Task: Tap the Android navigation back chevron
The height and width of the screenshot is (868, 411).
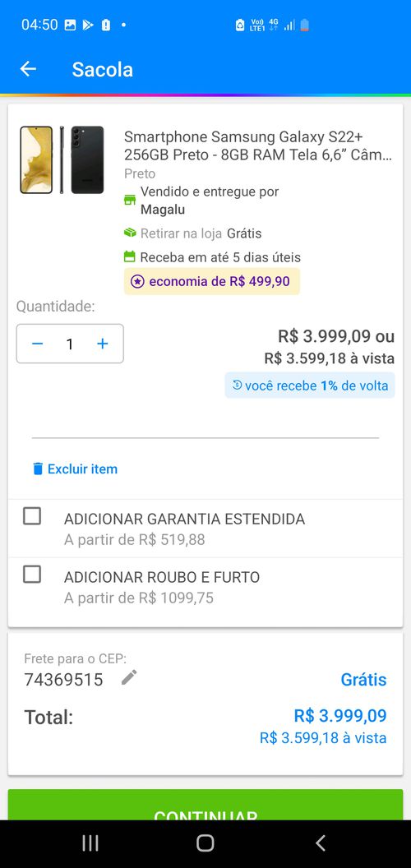Action: tap(320, 843)
